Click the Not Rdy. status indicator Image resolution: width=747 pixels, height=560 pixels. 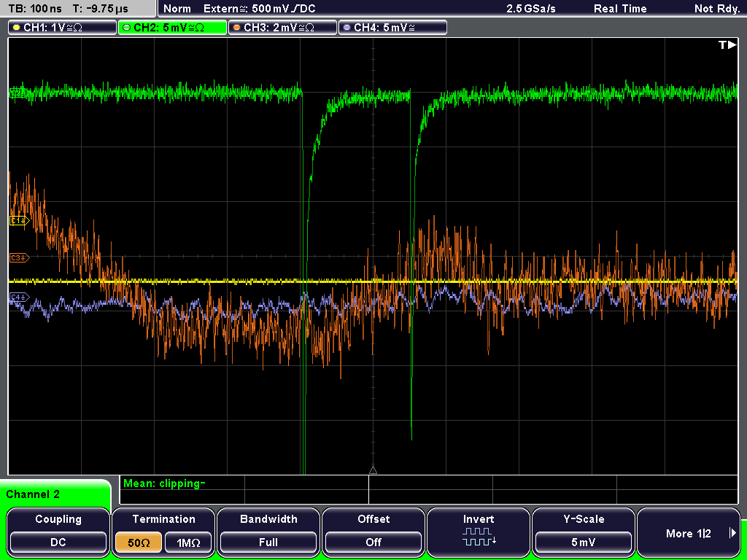tap(717, 9)
